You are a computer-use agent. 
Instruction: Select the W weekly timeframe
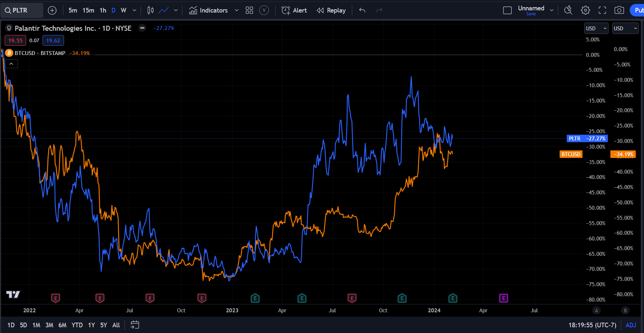point(123,10)
